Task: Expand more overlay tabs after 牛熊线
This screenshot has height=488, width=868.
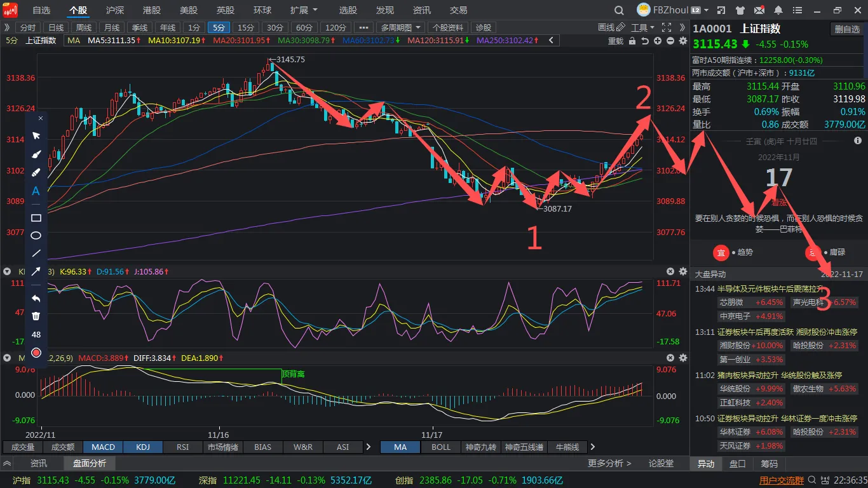Action: [592, 447]
